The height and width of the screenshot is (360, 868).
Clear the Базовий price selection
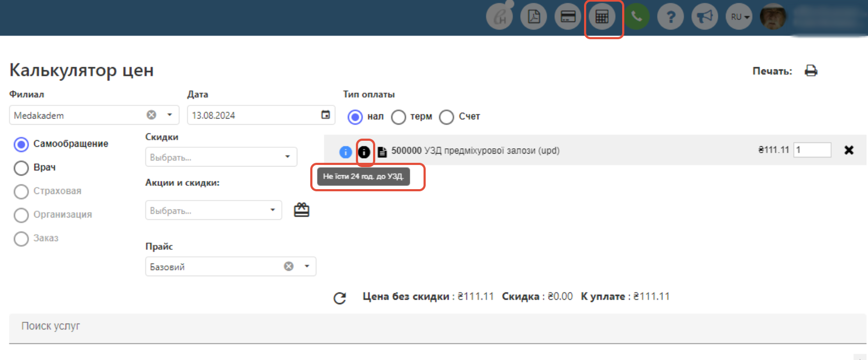point(289,266)
